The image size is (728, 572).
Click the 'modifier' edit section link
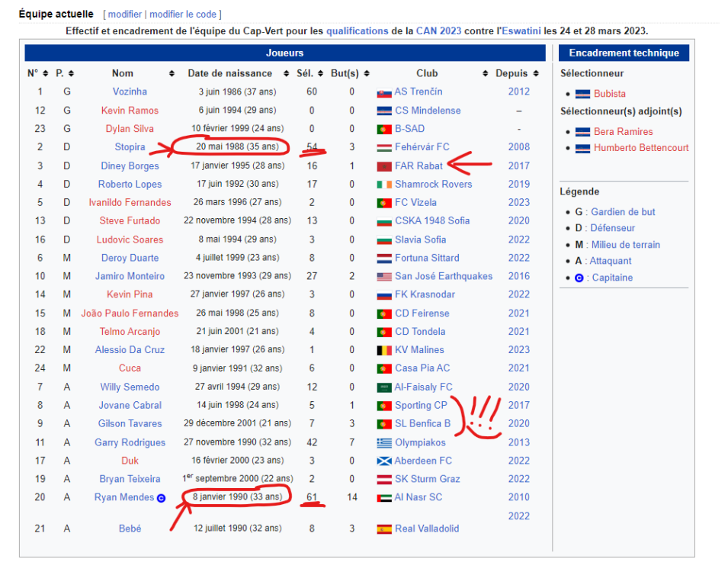coord(123,14)
